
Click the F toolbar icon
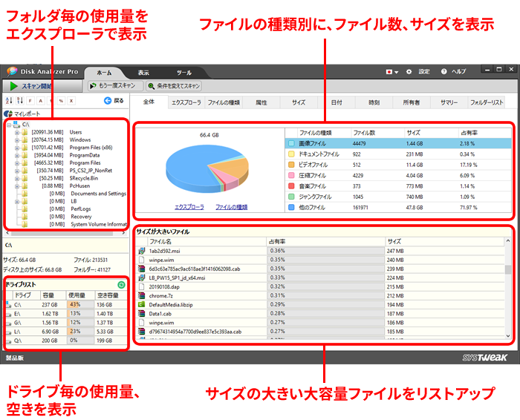[30, 101]
